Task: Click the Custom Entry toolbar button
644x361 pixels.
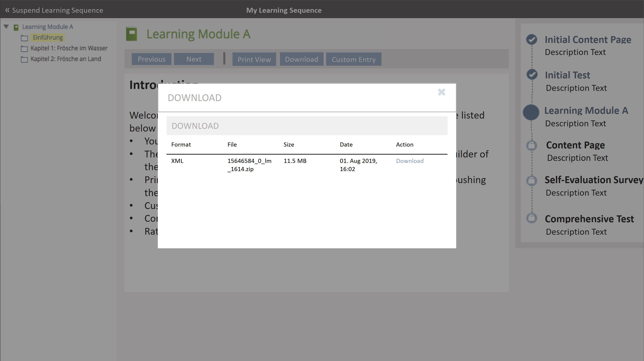Action: (x=354, y=60)
